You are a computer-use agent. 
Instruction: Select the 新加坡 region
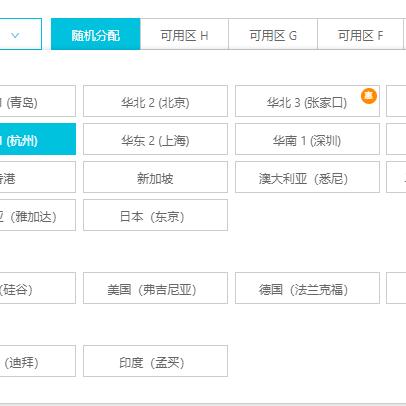pyautogui.click(x=155, y=177)
